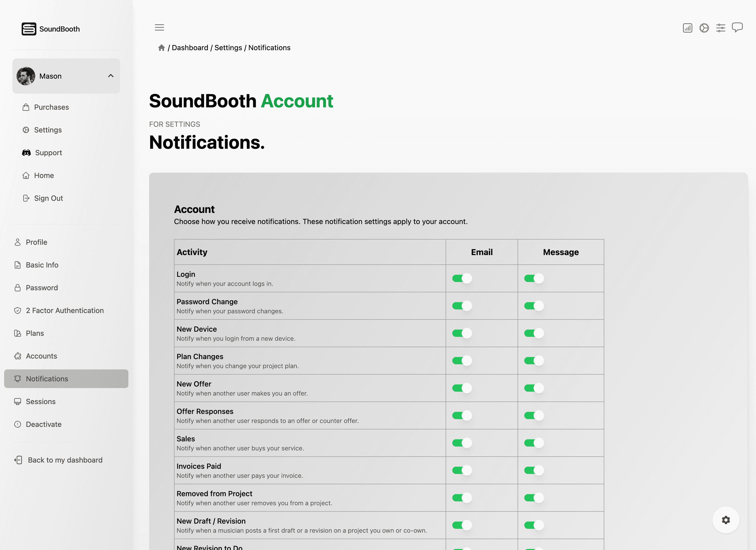Open the Sessions section in the sidebar
This screenshot has width=756, height=550.
coord(40,402)
